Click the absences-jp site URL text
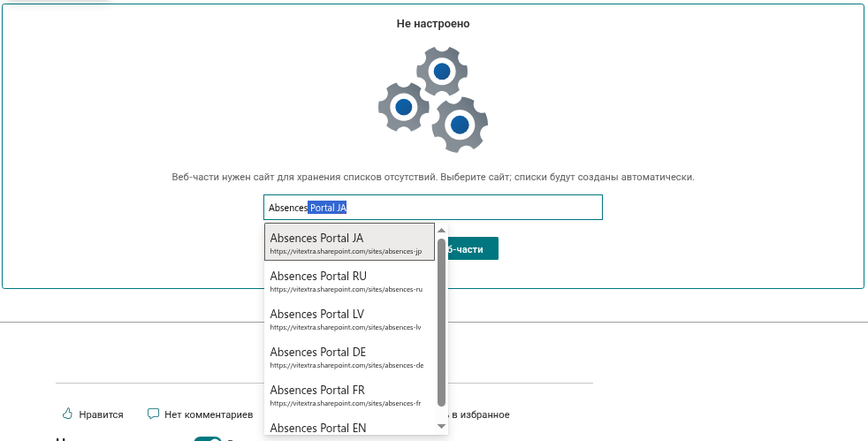Viewport: 868px width, 441px height. click(x=346, y=252)
